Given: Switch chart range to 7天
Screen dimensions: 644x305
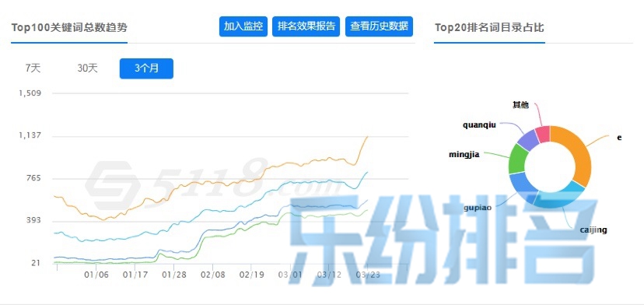Looking at the screenshot, I should (x=33, y=68).
